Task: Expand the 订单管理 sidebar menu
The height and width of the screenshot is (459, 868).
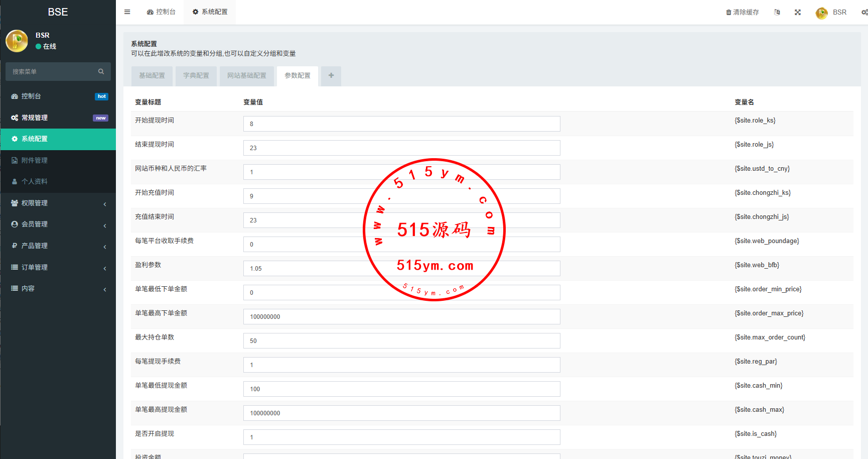Action: click(58, 268)
